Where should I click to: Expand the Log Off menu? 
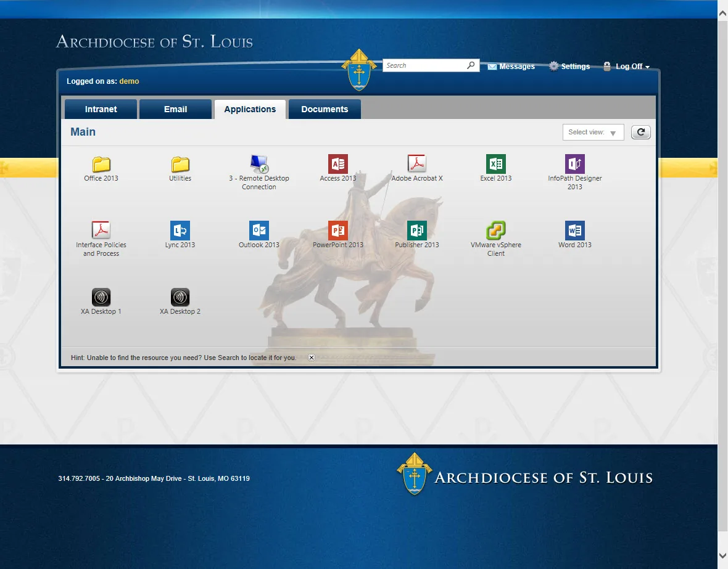click(627, 67)
